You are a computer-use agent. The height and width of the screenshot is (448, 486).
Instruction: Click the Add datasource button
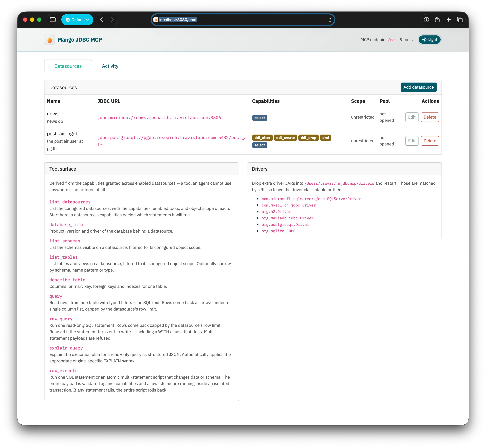[x=418, y=87]
